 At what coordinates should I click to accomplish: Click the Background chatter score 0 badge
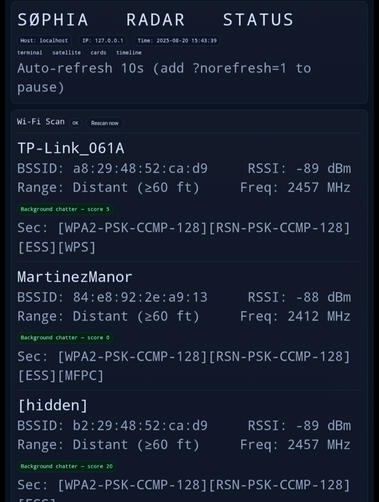click(x=65, y=338)
